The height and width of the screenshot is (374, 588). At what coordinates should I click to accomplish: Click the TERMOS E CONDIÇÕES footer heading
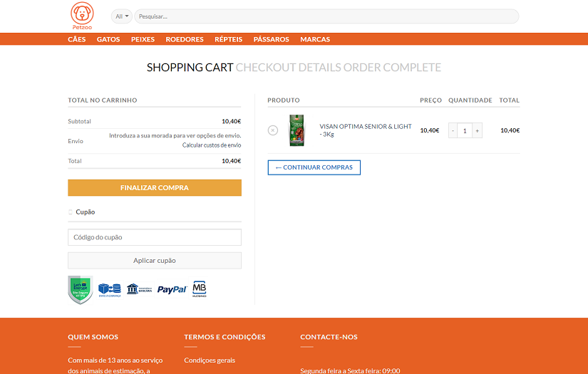point(225,337)
